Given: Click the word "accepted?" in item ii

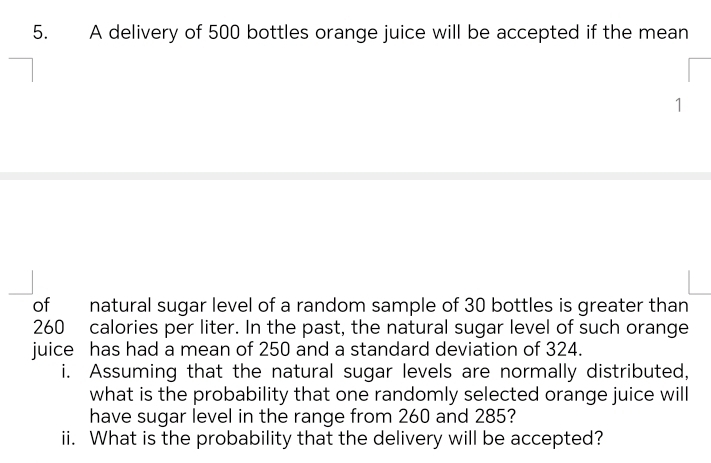Looking at the screenshot, I should (x=557, y=439).
